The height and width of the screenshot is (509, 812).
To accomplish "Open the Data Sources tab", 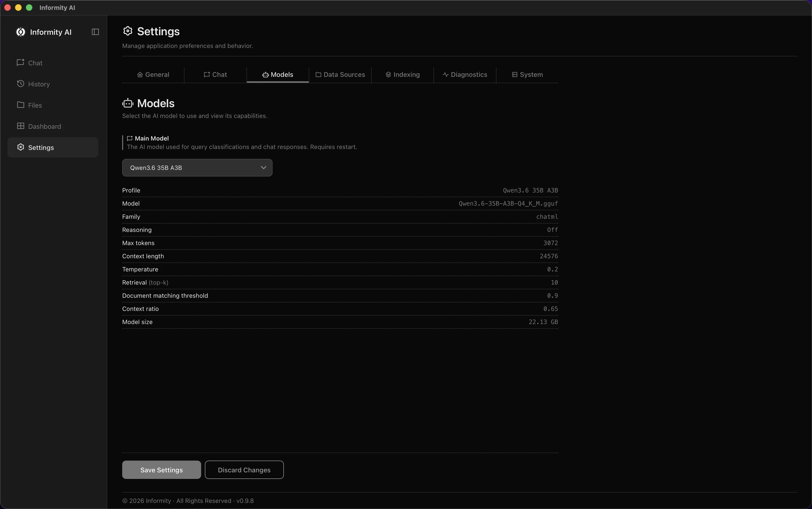I will coord(340,75).
